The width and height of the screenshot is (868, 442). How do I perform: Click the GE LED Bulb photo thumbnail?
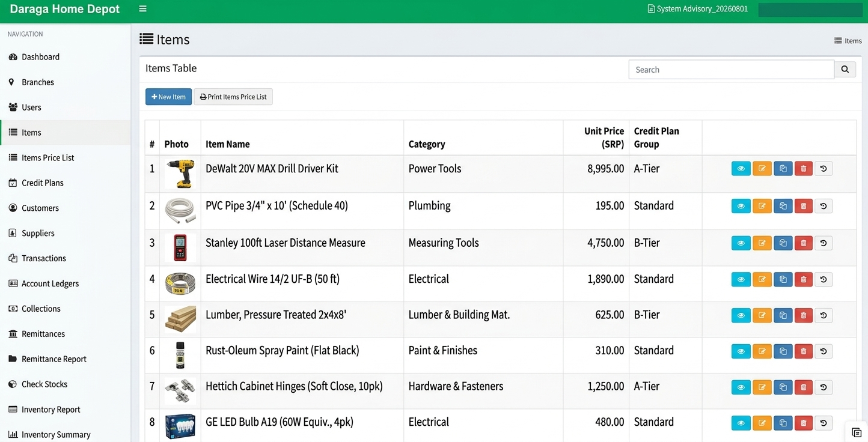pos(180,426)
